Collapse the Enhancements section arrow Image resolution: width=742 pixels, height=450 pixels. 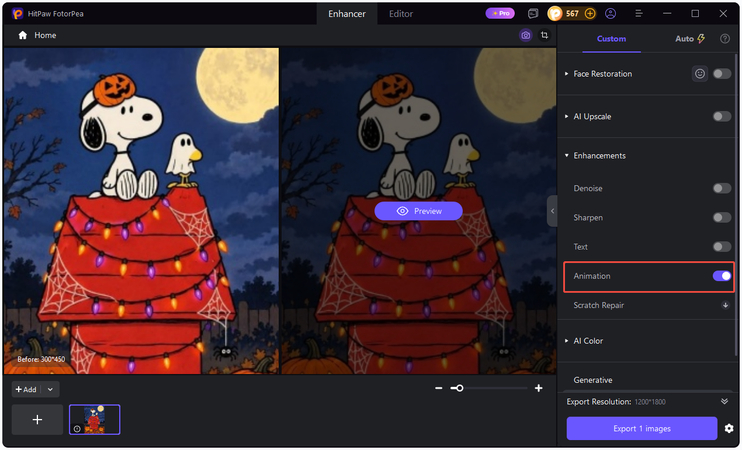566,155
